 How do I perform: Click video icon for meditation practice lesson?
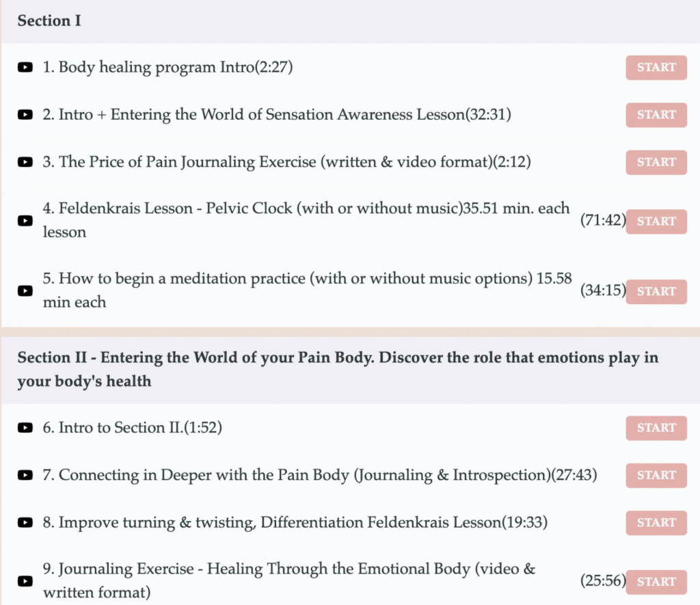point(25,291)
